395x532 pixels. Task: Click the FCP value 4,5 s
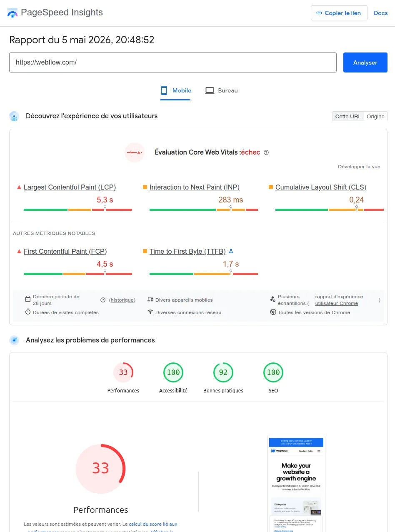pos(105,264)
